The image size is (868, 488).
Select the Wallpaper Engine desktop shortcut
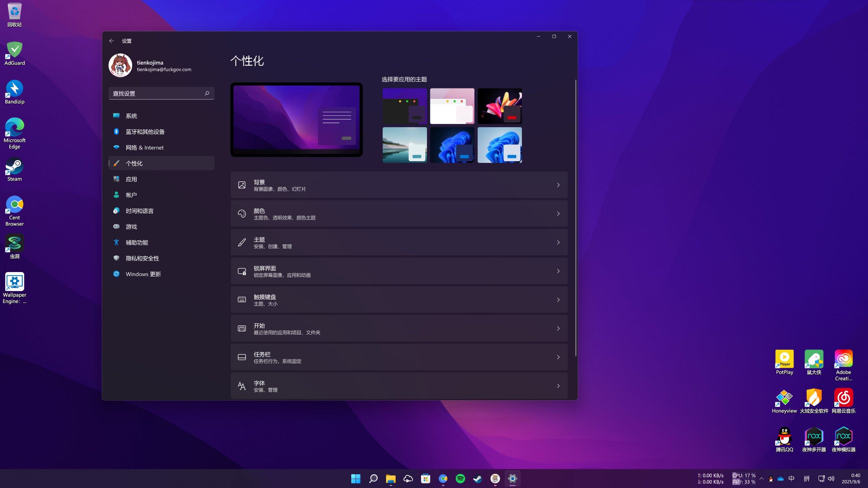[x=14, y=288]
